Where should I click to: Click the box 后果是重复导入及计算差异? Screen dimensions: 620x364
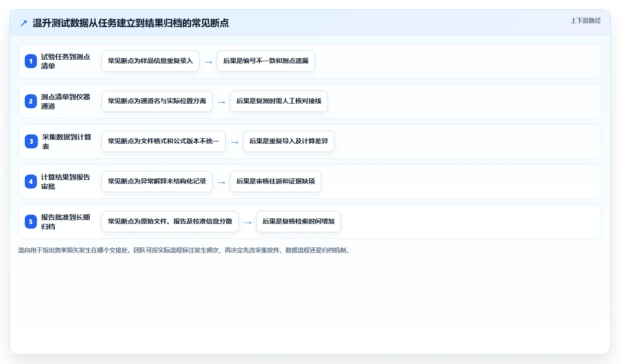(289, 141)
